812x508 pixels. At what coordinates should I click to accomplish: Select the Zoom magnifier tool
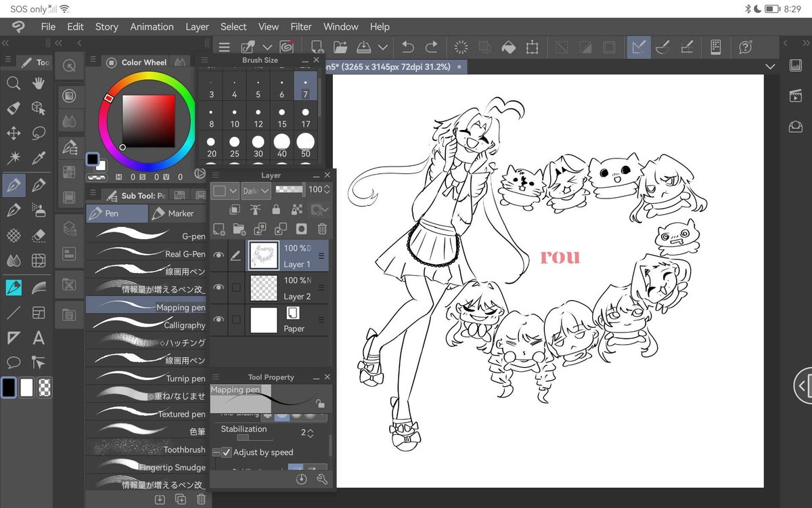pos(13,83)
